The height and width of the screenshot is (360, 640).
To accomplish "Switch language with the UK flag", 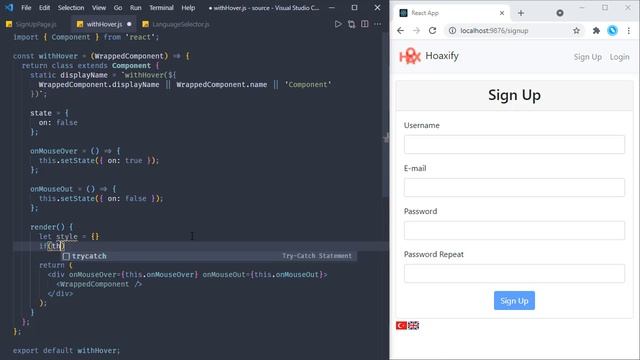I will pos(413,325).
